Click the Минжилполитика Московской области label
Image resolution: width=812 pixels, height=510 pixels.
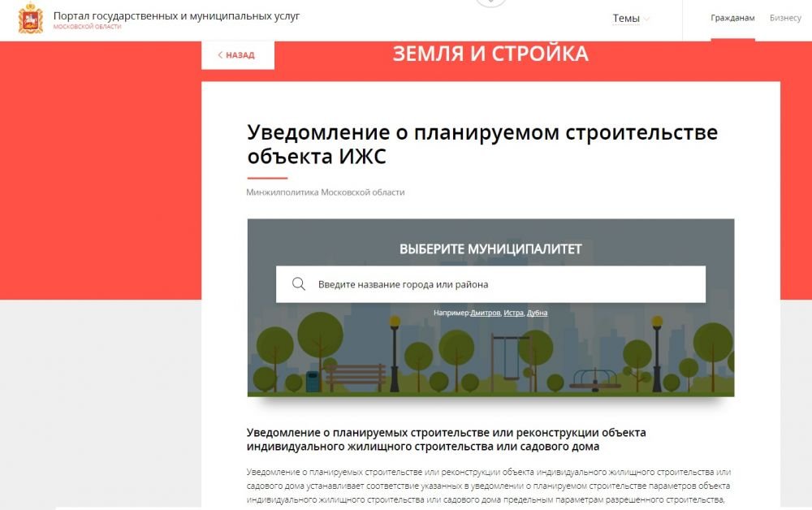[325, 192]
